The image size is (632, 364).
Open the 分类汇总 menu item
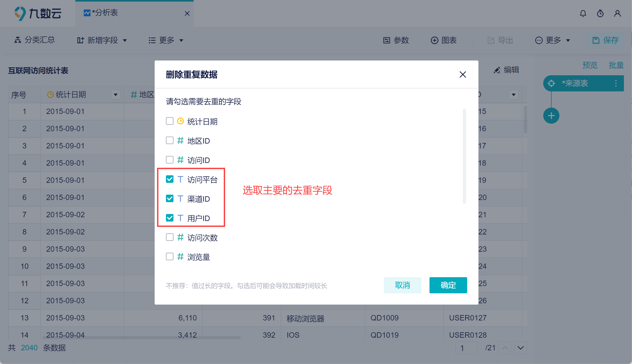pos(35,40)
